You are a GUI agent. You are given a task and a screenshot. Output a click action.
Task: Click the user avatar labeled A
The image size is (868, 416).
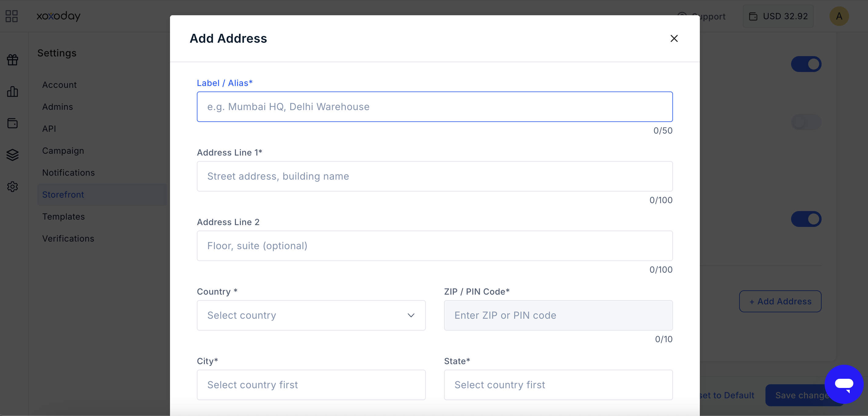click(839, 16)
